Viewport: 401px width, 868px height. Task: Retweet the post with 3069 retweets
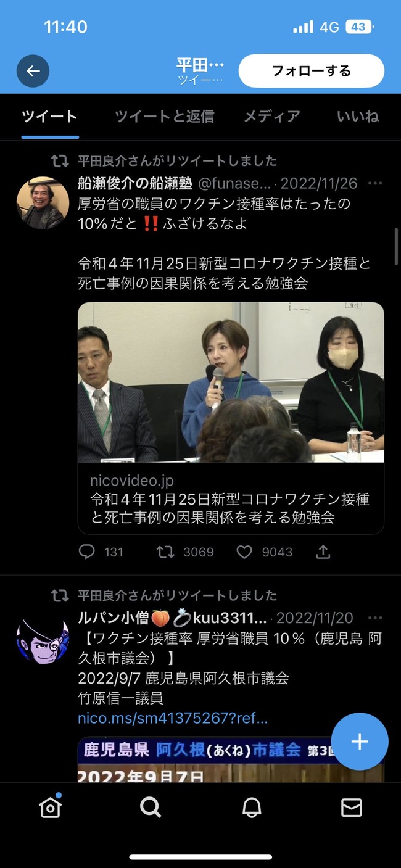click(x=185, y=552)
